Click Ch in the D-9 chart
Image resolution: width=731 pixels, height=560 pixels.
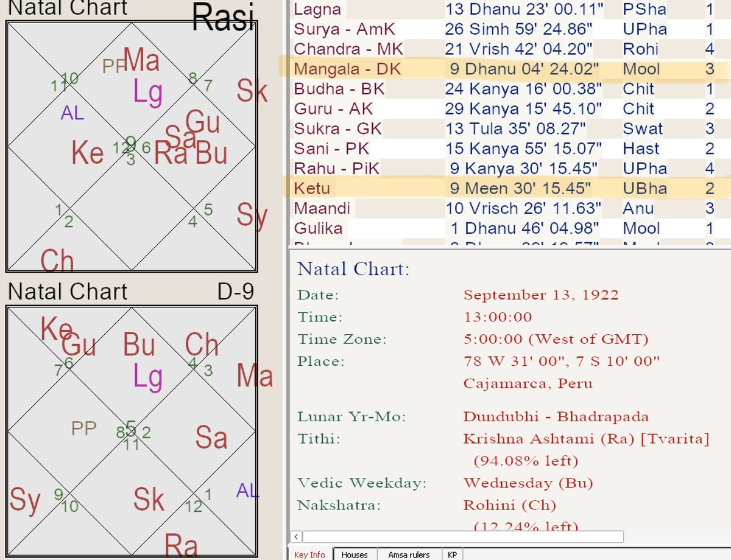(202, 345)
